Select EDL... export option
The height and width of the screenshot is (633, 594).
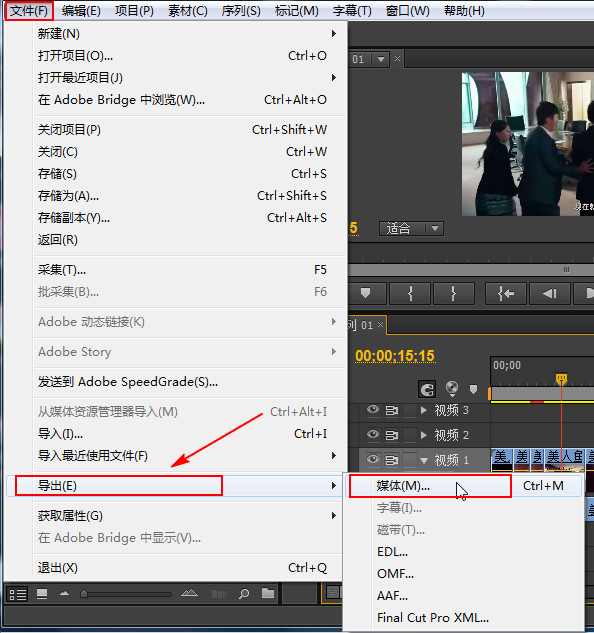tap(465, 552)
